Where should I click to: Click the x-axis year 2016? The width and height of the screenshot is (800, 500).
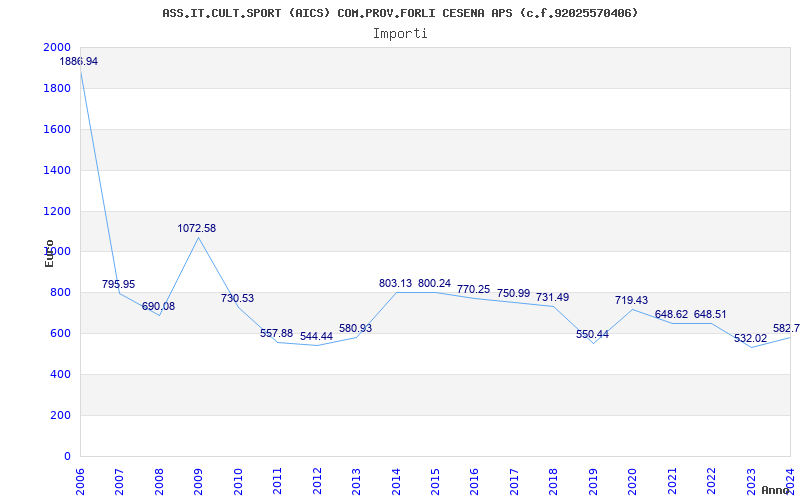click(475, 480)
